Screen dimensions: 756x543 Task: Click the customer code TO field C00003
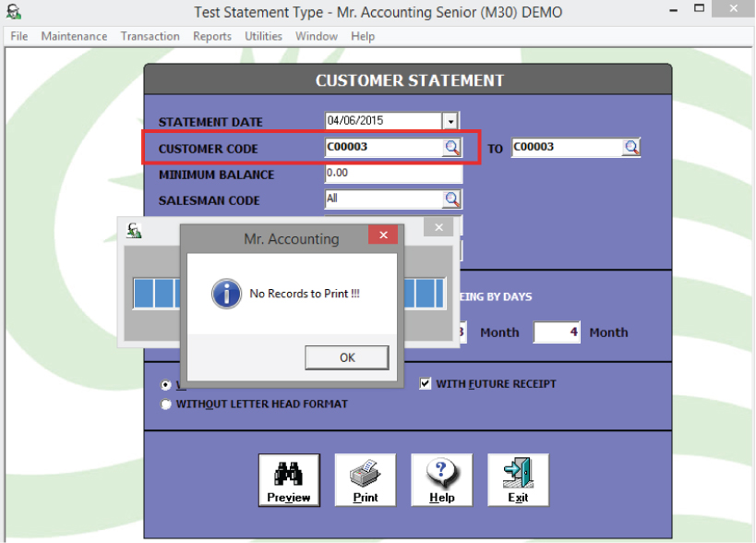point(568,148)
